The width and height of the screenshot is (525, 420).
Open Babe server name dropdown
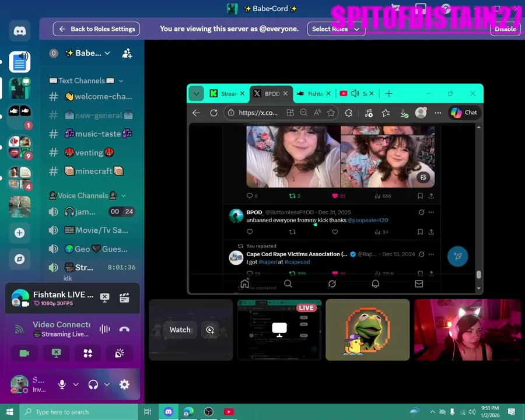click(87, 53)
